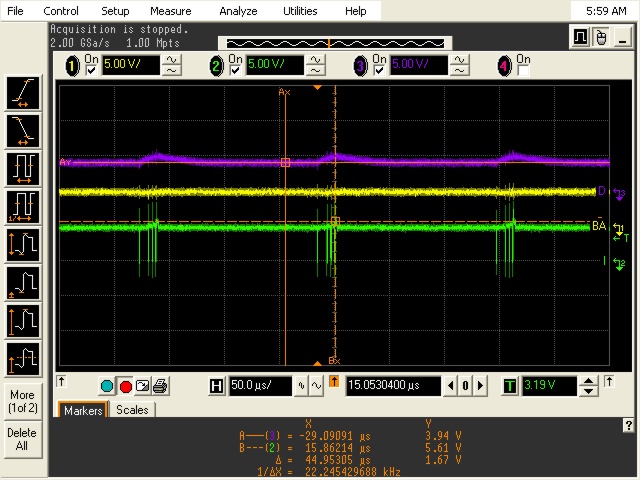This screenshot has height=480, width=640.
Task: Click the channel 2 5.00 V/ scale field
Action: [275, 65]
